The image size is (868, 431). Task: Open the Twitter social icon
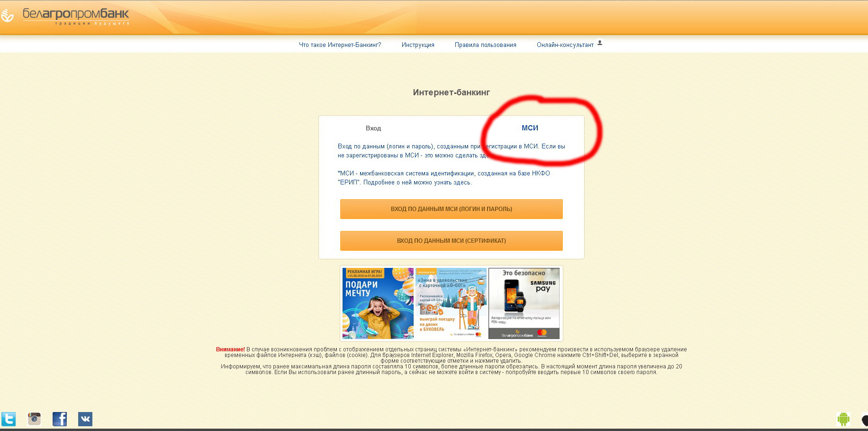(9, 419)
